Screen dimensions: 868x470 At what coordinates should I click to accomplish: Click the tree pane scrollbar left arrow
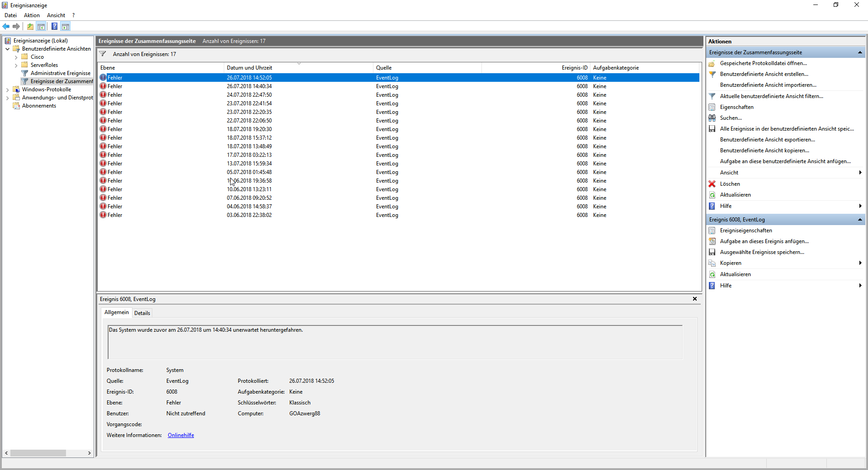[x=6, y=453]
